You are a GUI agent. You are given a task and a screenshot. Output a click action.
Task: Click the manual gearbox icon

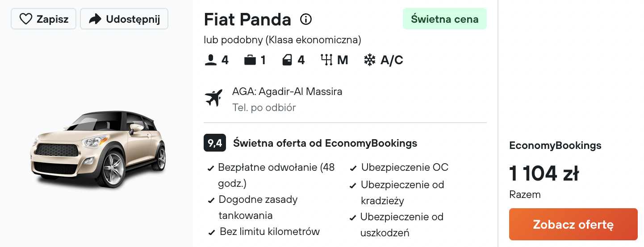coord(327,60)
